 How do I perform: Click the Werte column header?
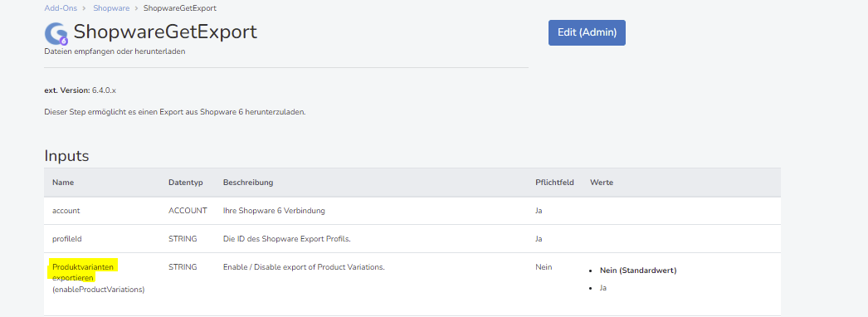(601, 182)
